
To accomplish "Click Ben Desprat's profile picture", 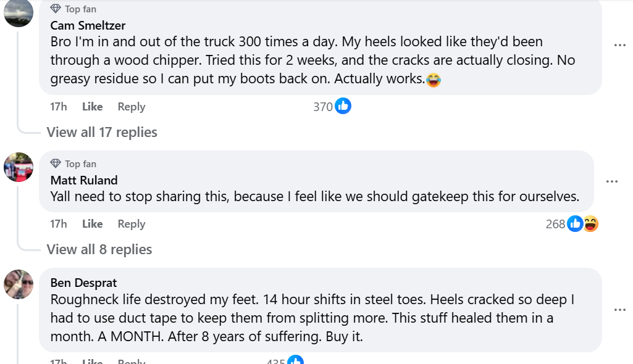I will [x=19, y=284].
